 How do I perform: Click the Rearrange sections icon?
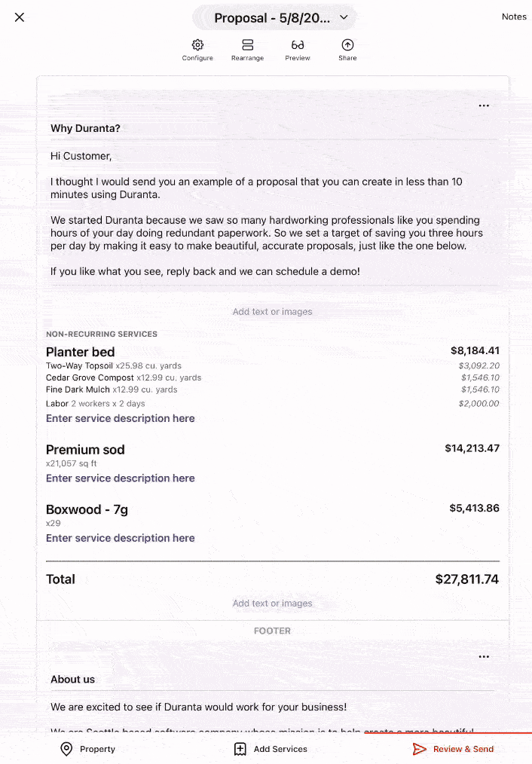click(x=247, y=45)
